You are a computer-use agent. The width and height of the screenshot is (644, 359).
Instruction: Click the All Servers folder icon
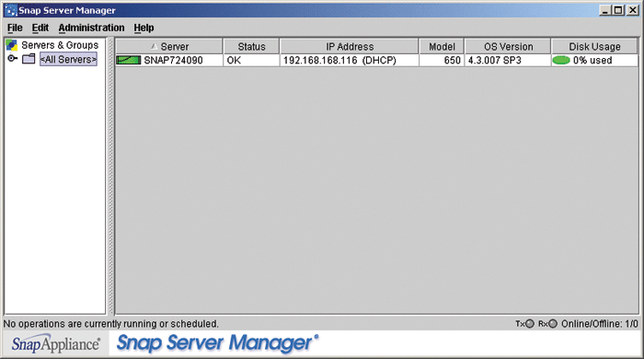pos(29,59)
